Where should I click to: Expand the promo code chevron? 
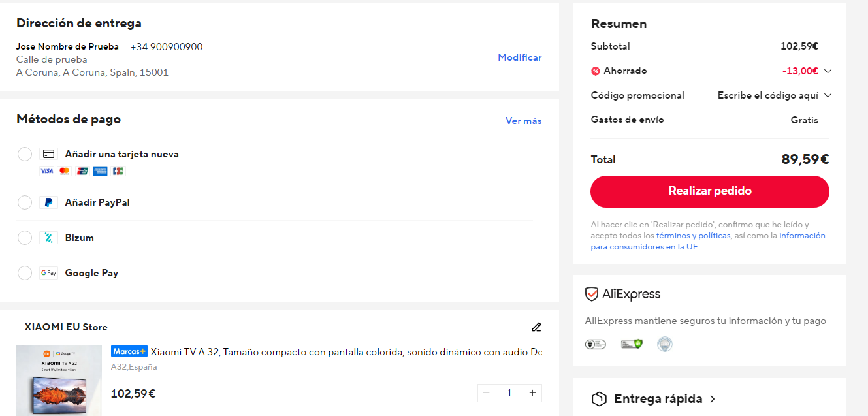828,95
